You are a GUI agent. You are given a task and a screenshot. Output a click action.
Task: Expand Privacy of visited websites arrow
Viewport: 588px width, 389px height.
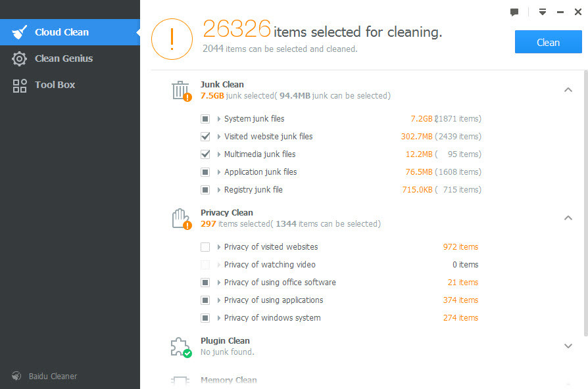[x=218, y=247]
